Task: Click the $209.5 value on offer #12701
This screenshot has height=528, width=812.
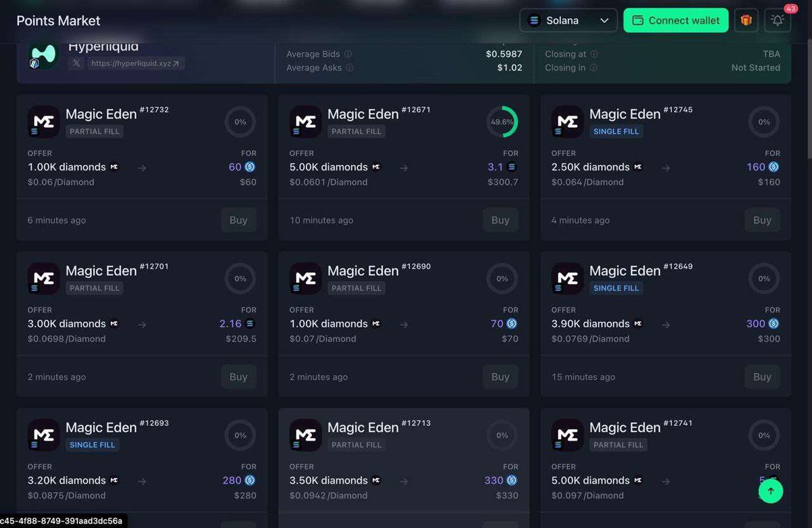Action: (x=241, y=339)
